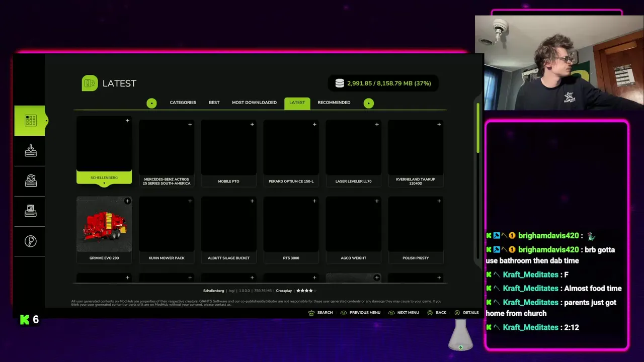Click plus icon on Polish Pigsty card
The height and width of the screenshot is (362, 644).
tap(439, 201)
